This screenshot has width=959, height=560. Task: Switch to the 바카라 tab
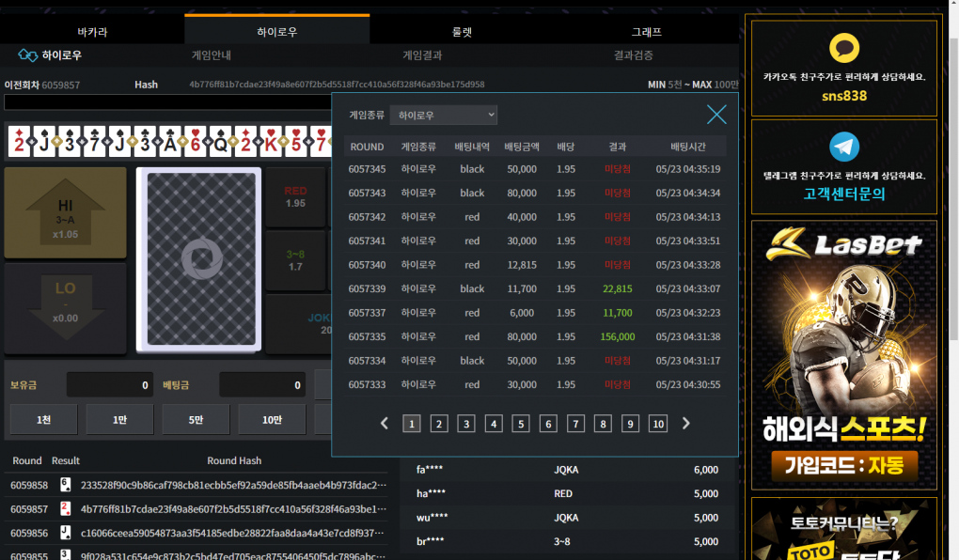tap(92, 31)
